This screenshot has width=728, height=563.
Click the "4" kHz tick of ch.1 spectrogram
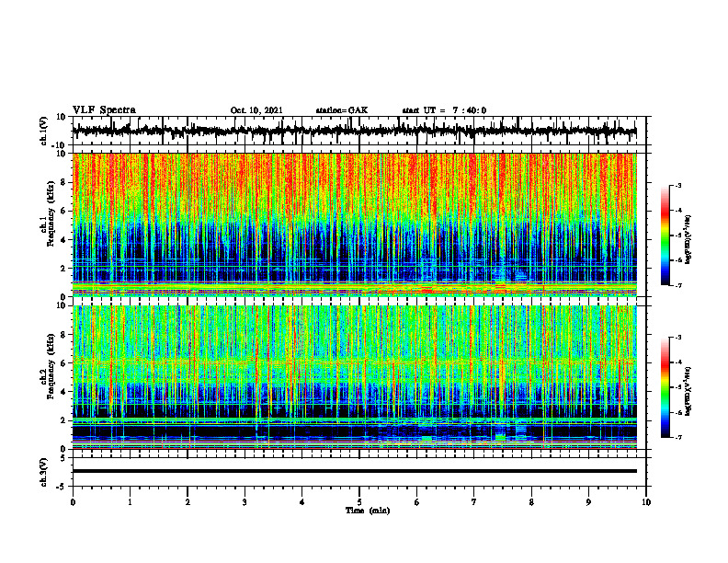click(x=64, y=240)
